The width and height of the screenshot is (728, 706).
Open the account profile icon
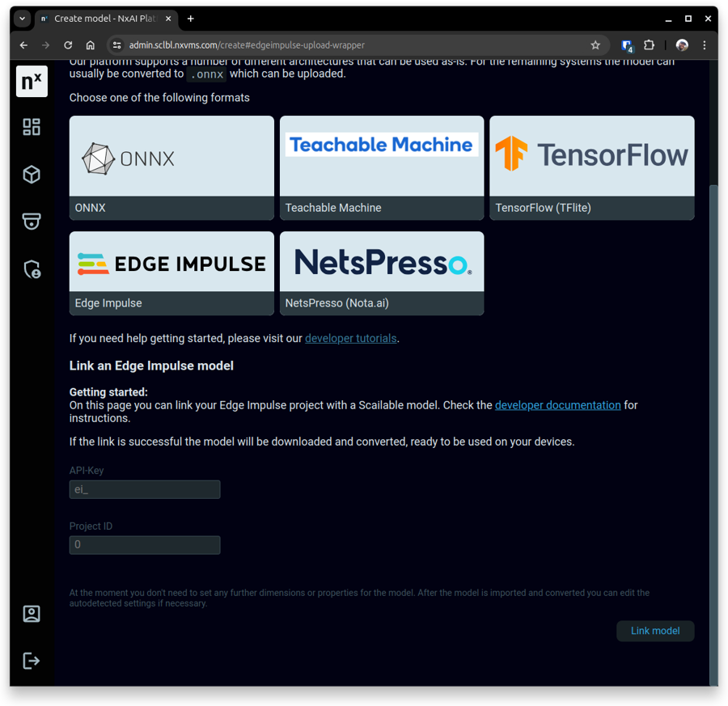tap(32, 614)
